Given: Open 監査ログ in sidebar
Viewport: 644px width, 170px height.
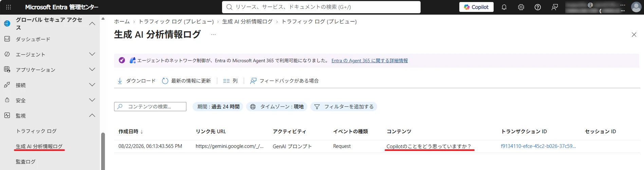Looking at the screenshot, I should (x=25, y=161).
